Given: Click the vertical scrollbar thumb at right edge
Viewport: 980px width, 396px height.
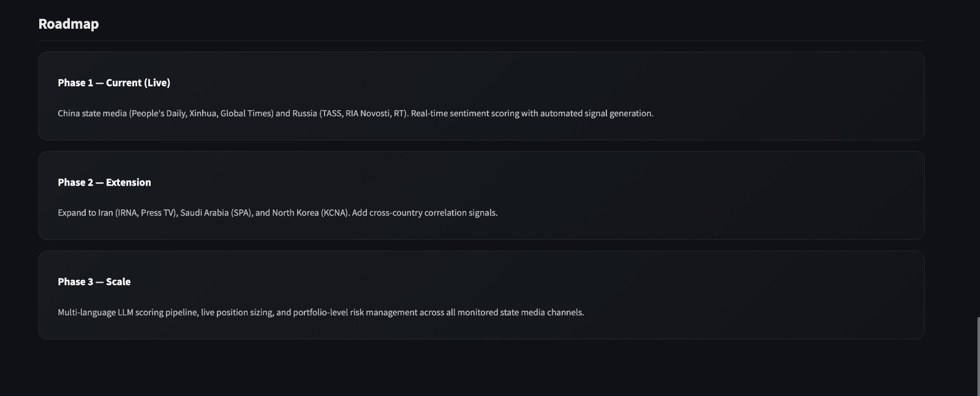Looking at the screenshot, I should pyautogui.click(x=978, y=356).
